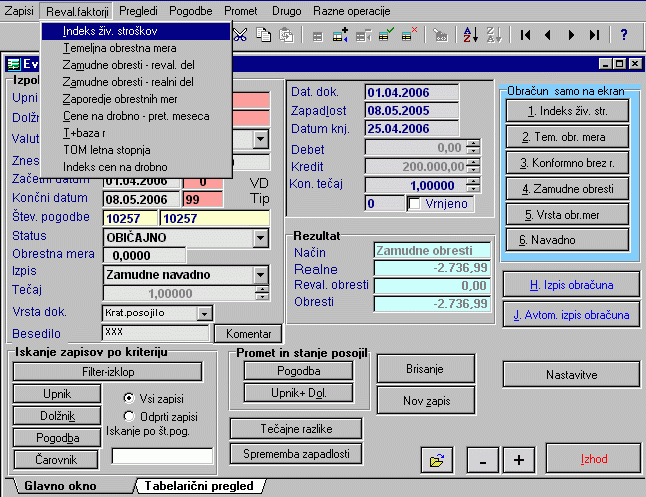
Task: Open the Vrsta dok. dropdown Krat.posojilo
Action: 204,314
